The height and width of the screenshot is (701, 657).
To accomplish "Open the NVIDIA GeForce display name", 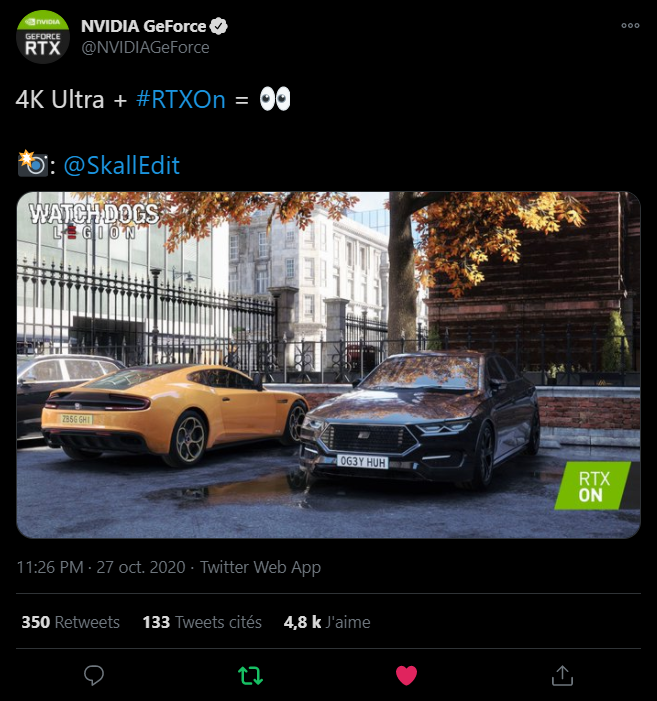I will [143, 26].
